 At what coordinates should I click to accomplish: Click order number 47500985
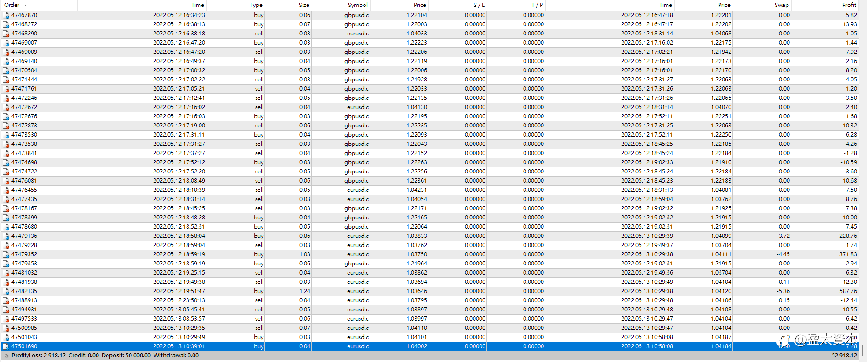(24, 328)
